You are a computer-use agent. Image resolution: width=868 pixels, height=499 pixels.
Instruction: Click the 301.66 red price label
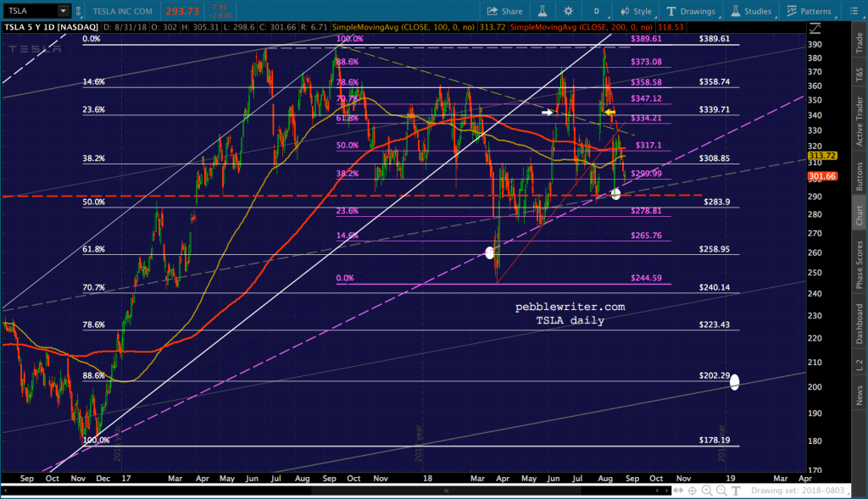822,176
